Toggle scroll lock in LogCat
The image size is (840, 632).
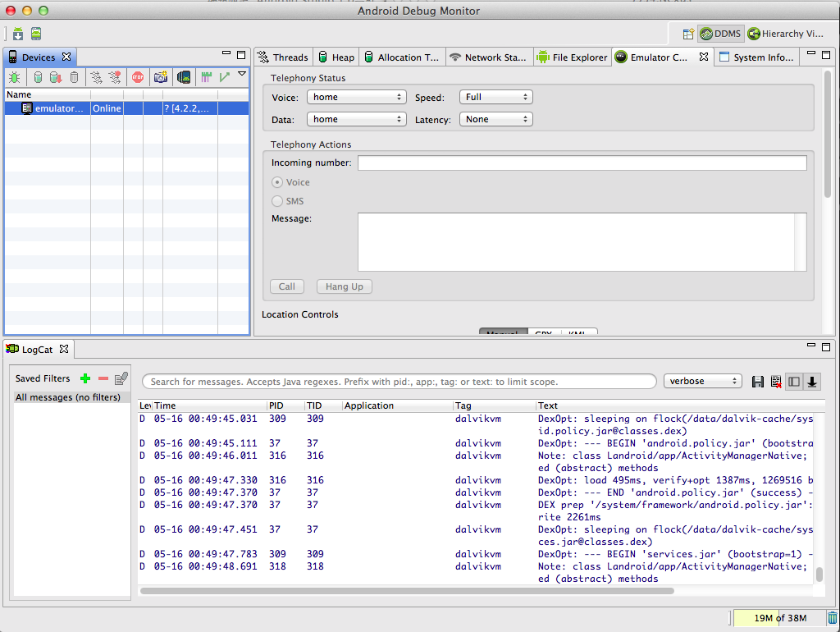(812, 382)
